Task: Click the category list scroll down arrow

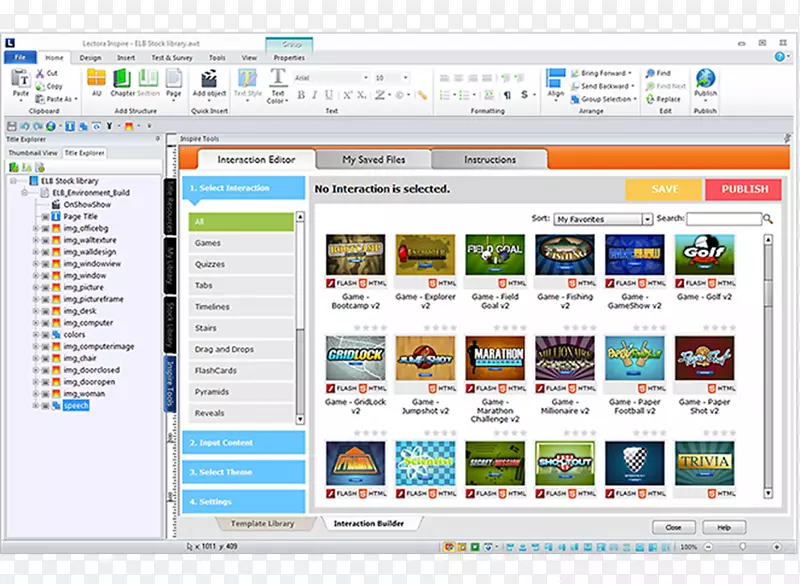Action: (x=300, y=419)
